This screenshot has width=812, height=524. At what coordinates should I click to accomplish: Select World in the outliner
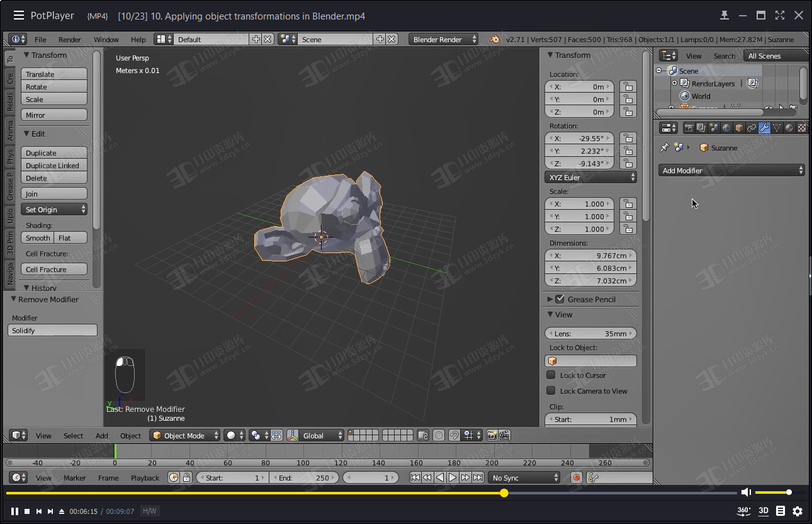701,96
